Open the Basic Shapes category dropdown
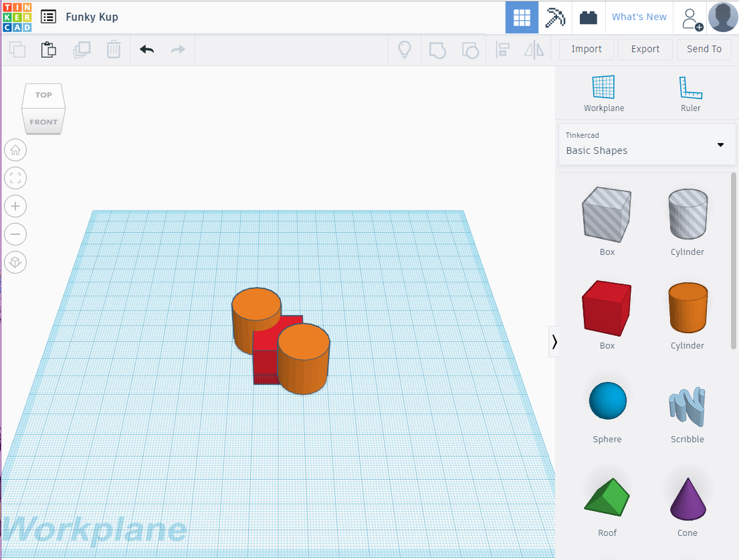This screenshot has width=739, height=560. click(x=647, y=145)
